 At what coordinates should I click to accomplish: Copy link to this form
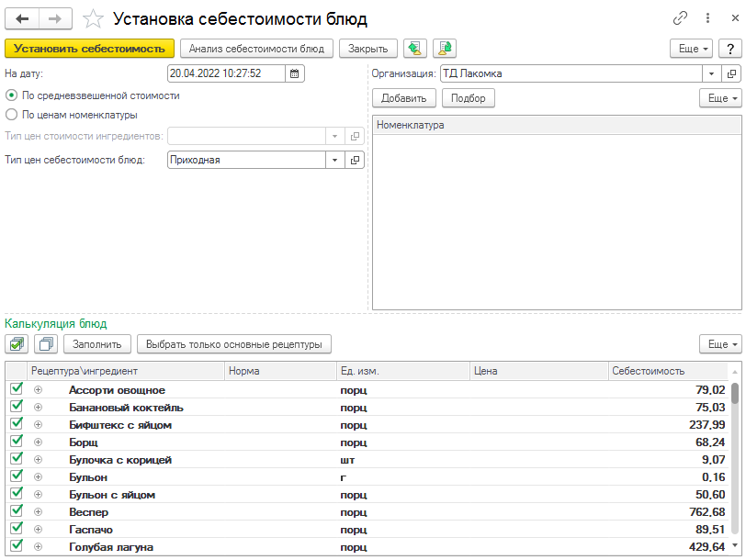(x=681, y=18)
